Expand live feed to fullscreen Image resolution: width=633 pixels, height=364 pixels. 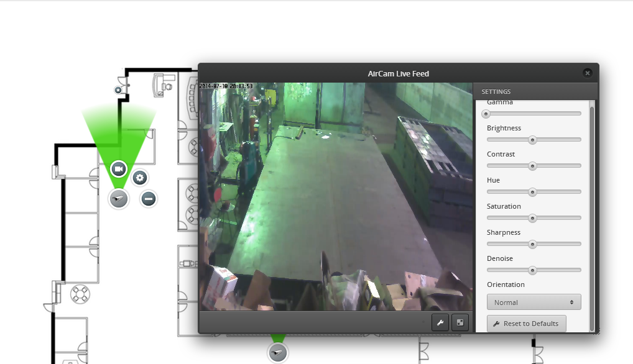(x=460, y=322)
